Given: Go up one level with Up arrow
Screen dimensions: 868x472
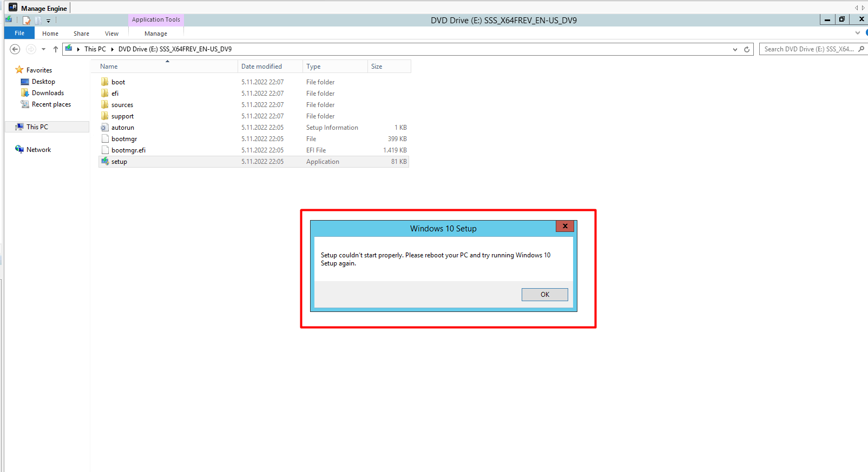Looking at the screenshot, I should tap(55, 49).
